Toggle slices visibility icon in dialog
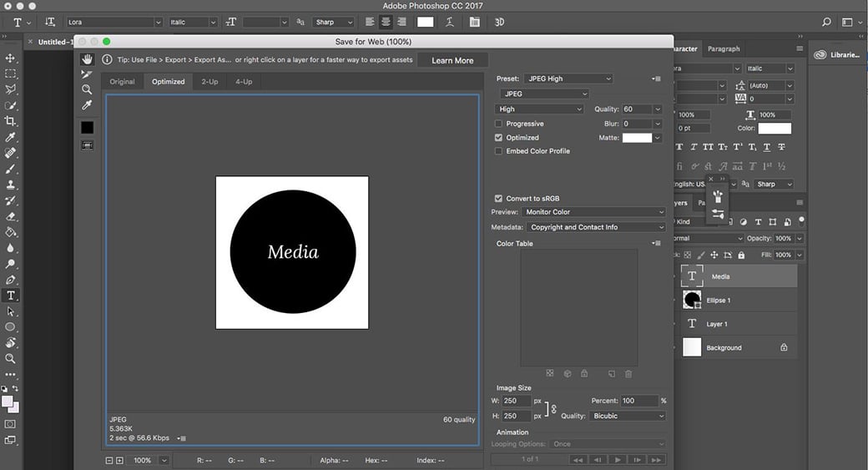This screenshot has height=470, width=868. click(87, 145)
